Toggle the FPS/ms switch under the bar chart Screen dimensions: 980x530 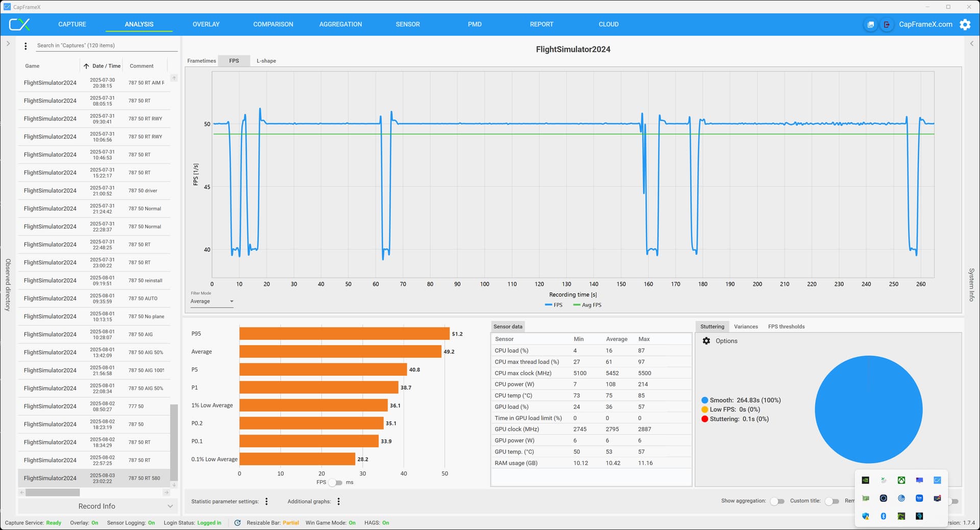click(x=335, y=483)
